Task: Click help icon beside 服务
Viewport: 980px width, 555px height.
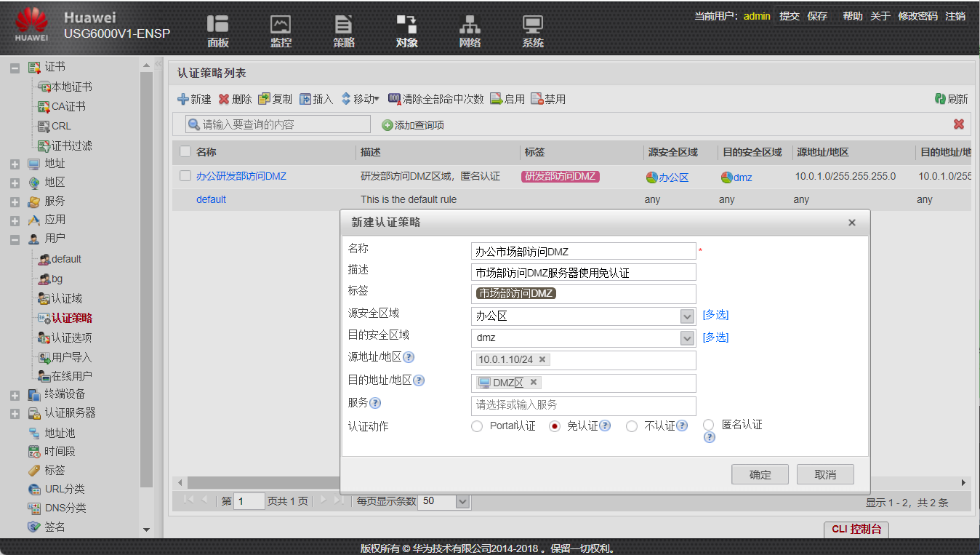Action: click(x=375, y=403)
